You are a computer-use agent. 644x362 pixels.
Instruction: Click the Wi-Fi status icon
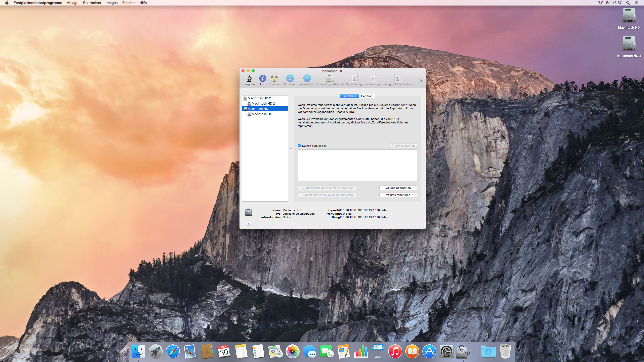click(600, 3)
